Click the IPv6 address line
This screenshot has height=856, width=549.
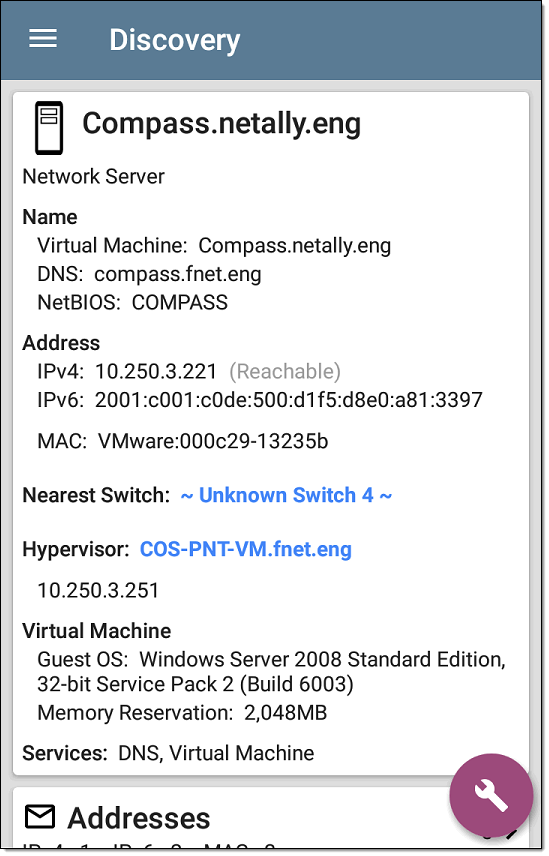260,400
